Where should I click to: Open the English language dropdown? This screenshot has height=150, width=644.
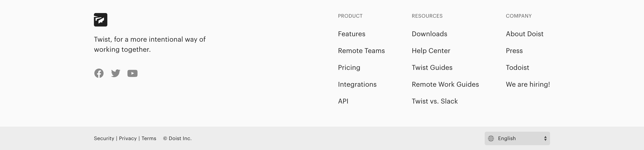(517, 138)
